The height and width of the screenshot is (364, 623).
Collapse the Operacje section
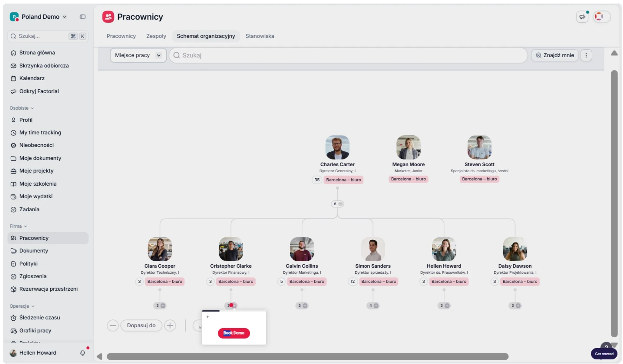[x=22, y=306]
